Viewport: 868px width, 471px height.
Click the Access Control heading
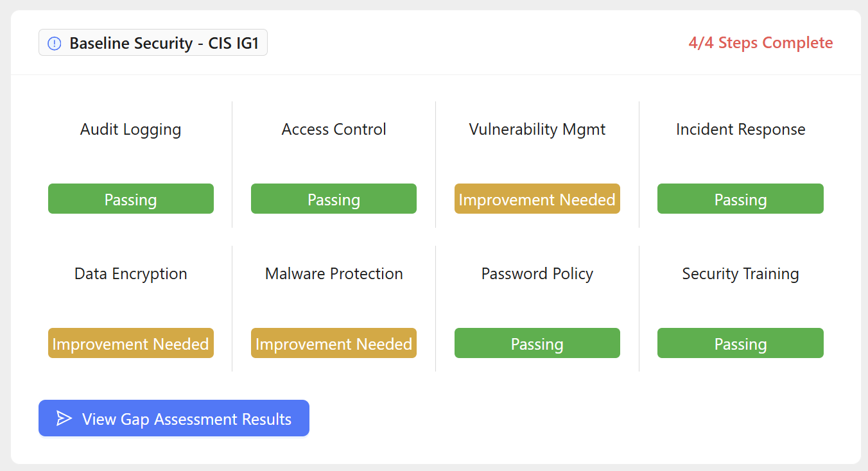click(x=334, y=130)
